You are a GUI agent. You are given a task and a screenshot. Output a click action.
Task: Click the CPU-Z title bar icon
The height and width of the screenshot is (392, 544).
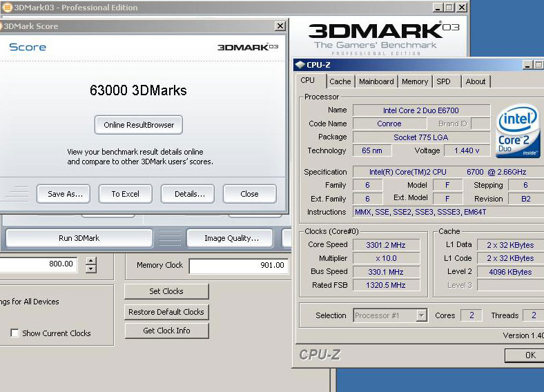coord(300,64)
